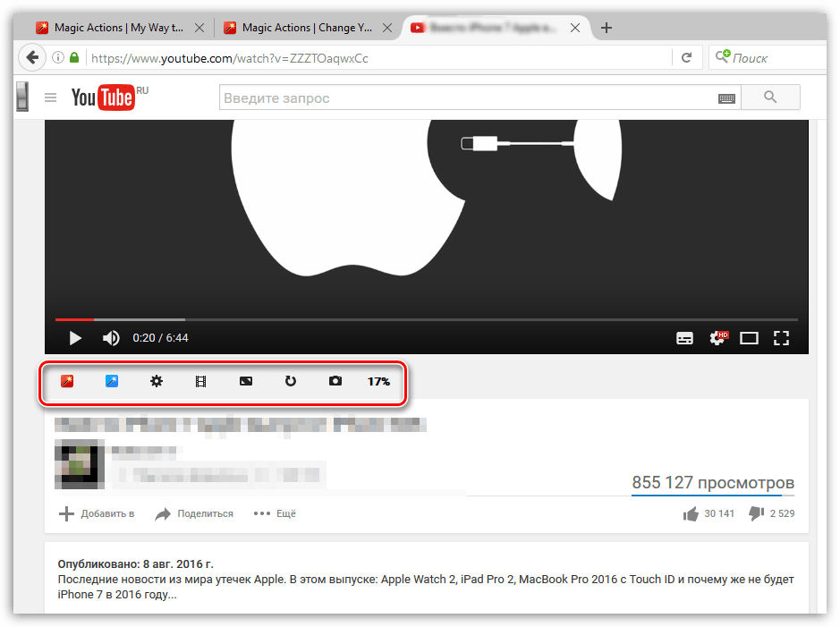Go back with the browser arrow
This screenshot has width=840, height=627.
point(33,58)
